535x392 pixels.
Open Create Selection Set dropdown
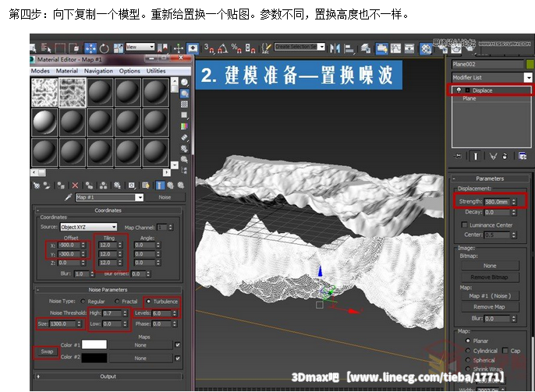click(321, 47)
